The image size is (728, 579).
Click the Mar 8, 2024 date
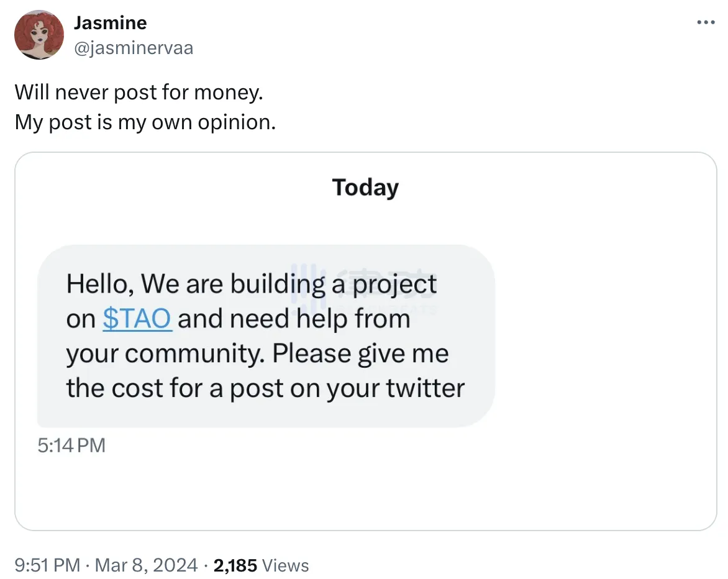[148, 565]
